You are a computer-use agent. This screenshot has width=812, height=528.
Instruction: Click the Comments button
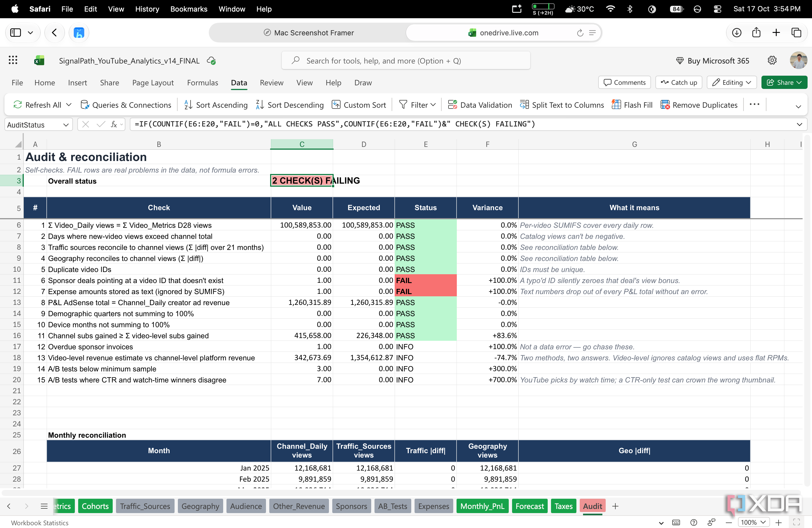[x=624, y=82]
